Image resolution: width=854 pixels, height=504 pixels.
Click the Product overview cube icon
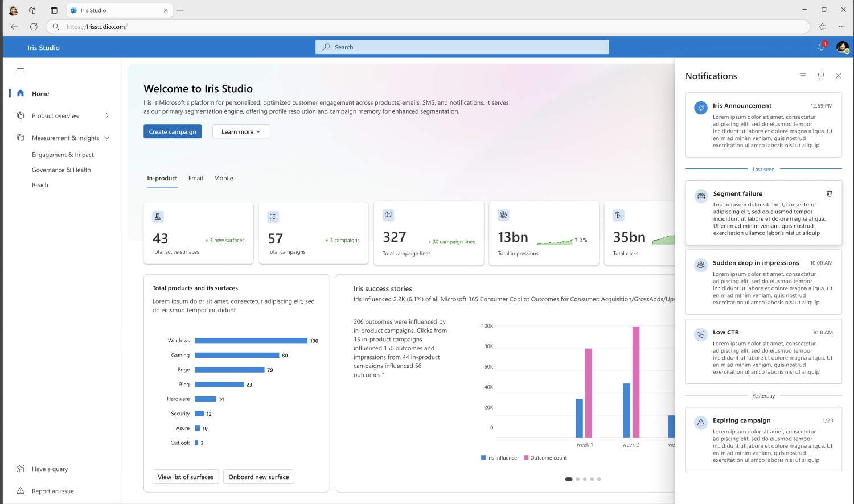[x=20, y=115]
